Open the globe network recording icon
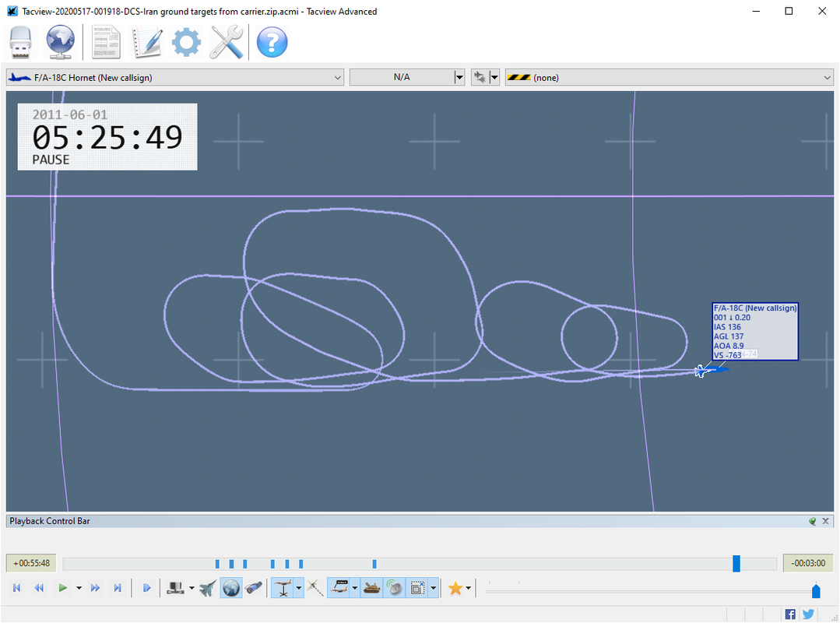The height and width of the screenshot is (623, 840). (x=60, y=42)
